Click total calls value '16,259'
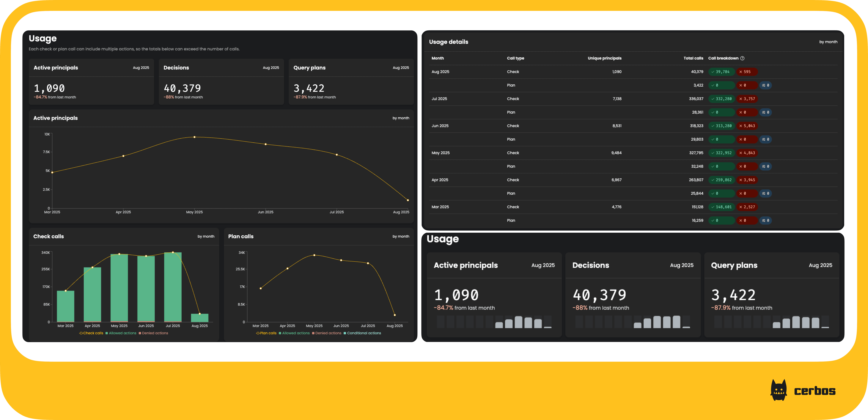 pyautogui.click(x=698, y=220)
